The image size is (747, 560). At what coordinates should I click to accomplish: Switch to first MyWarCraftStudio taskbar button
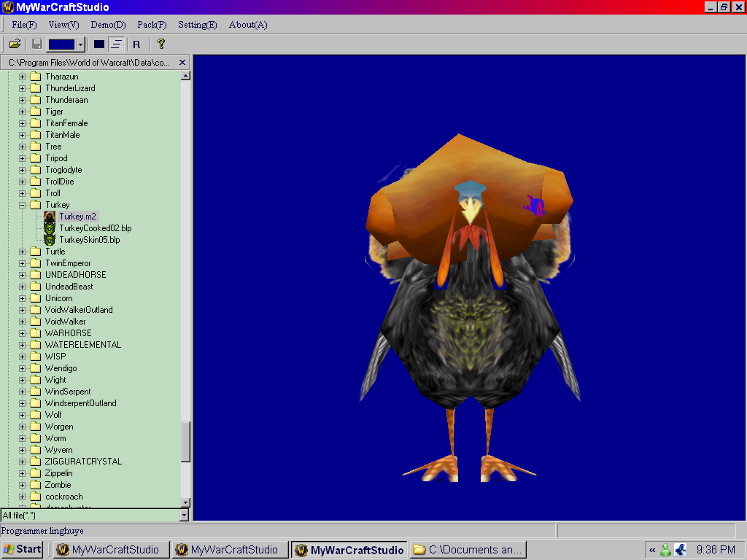coord(111,550)
